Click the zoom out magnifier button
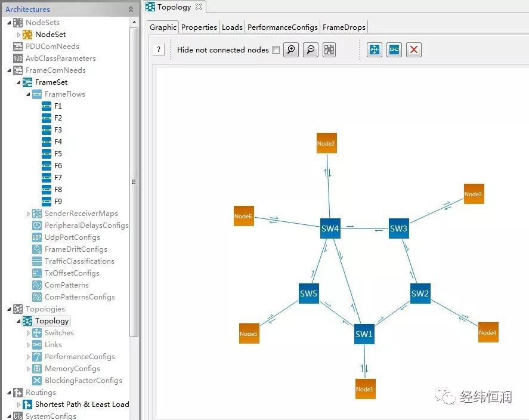Viewport: 529px width, 420px height. pyautogui.click(x=310, y=50)
